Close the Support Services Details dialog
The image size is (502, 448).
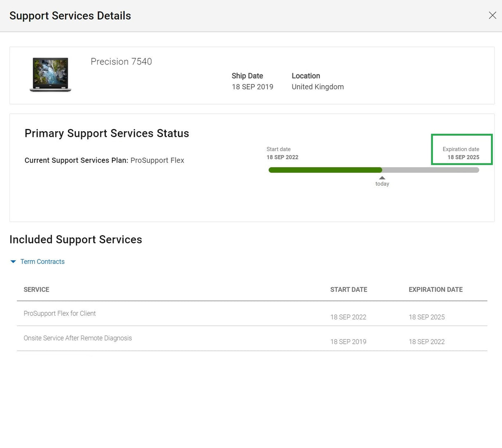[x=492, y=15]
